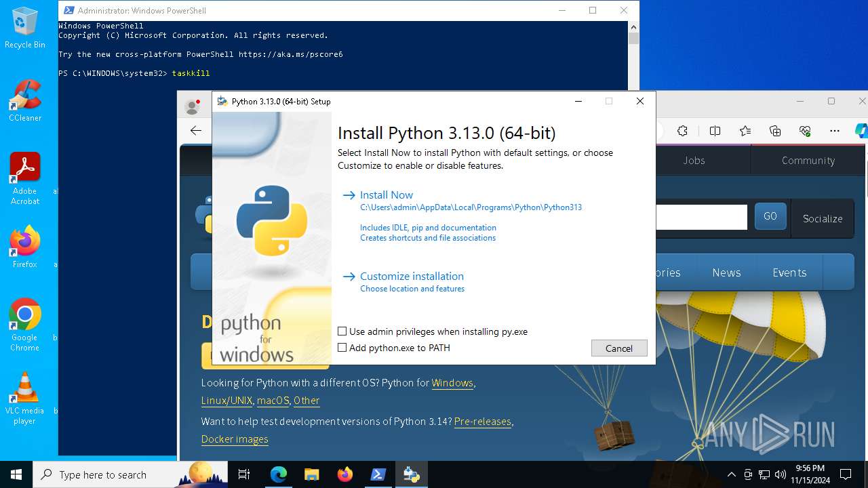Cancel the Python setup
This screenshot has width=868, height=488.
click(x=619, y=348)
